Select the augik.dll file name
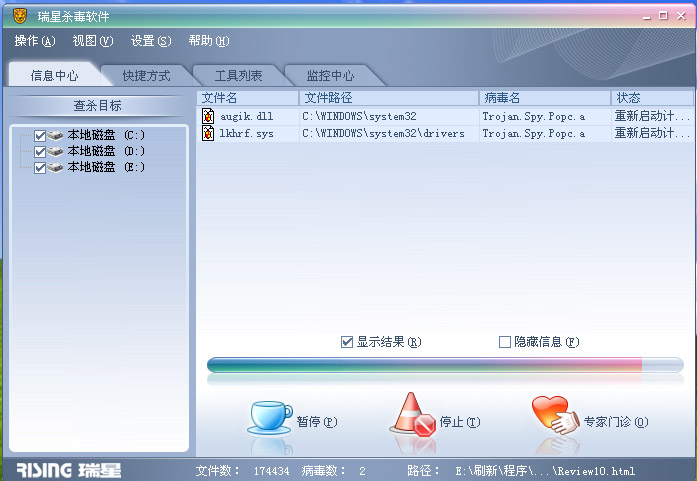 (247, 116)
